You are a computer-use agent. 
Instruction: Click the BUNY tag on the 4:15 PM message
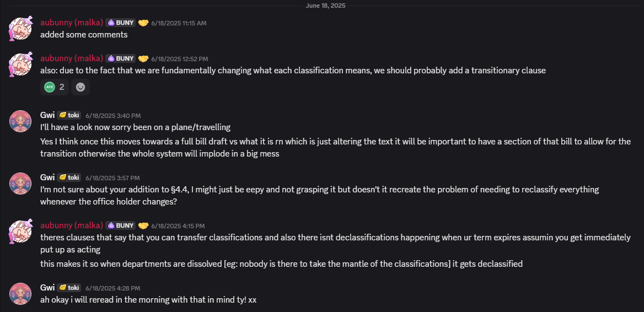pyautogui.click(x=121, y=225)
